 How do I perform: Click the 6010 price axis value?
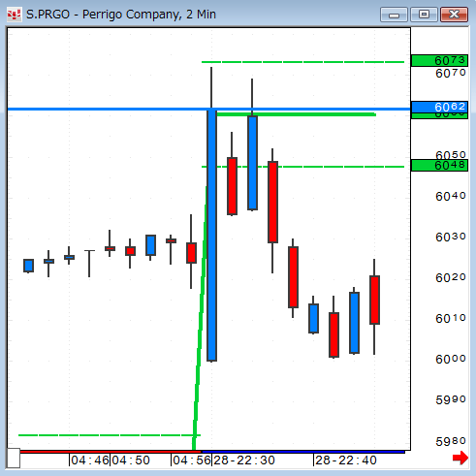(x=451, y=318)
